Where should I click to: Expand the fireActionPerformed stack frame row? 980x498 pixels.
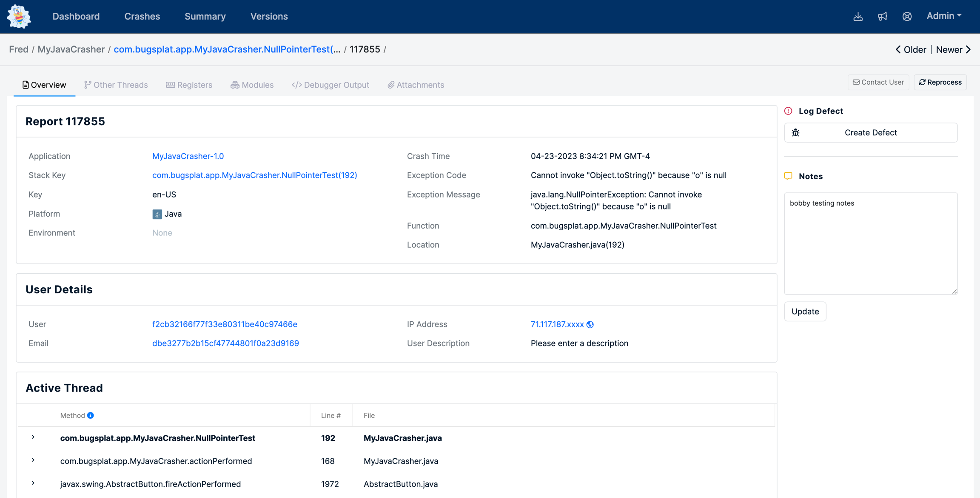tap(33, 483)
